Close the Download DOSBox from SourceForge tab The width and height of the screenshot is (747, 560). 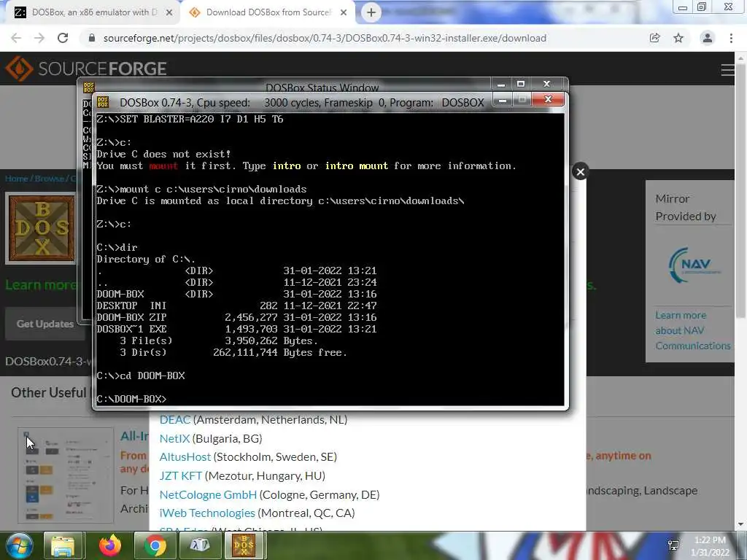344,13
